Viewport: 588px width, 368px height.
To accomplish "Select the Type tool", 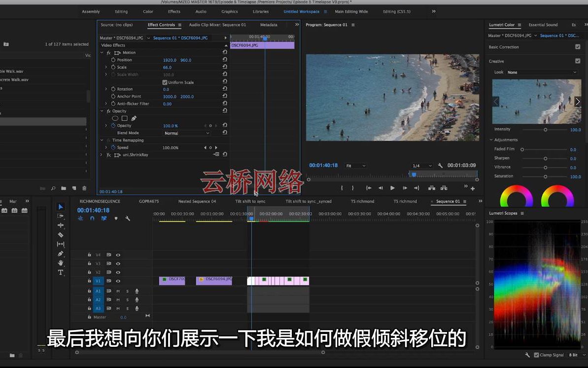I will [61, 270].
